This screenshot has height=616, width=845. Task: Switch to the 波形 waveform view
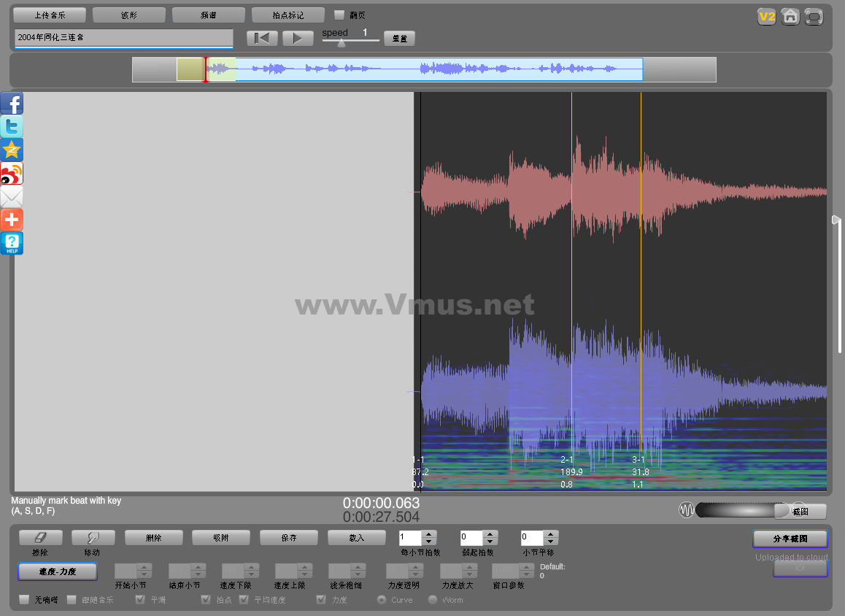tap(128, 15)
